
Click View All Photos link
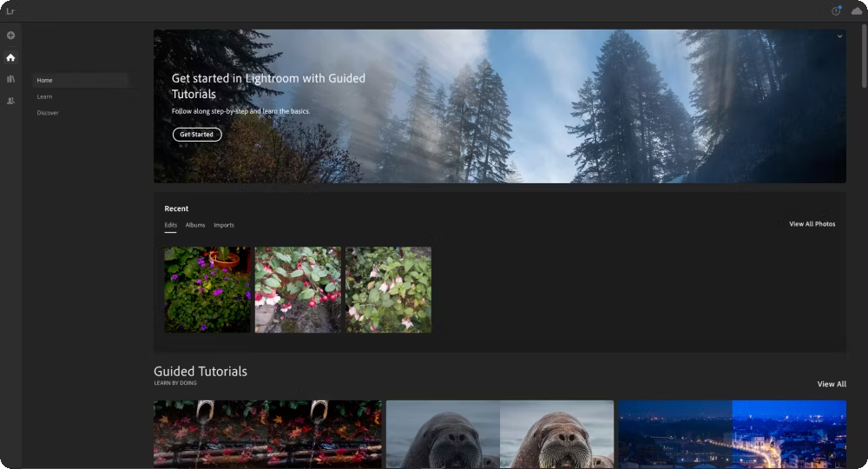(812, 224)
